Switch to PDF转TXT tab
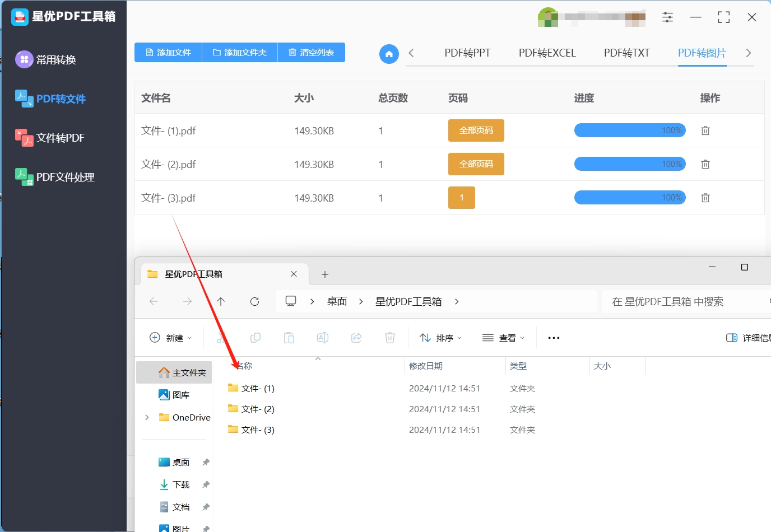Screen dimensions: 771x532 pos(626,53)
